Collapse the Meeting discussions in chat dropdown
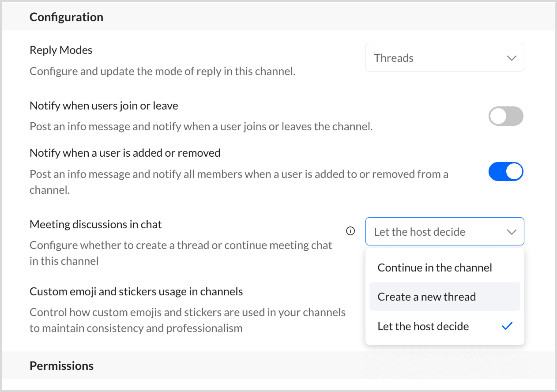557x392 pixels. [444, 231]
